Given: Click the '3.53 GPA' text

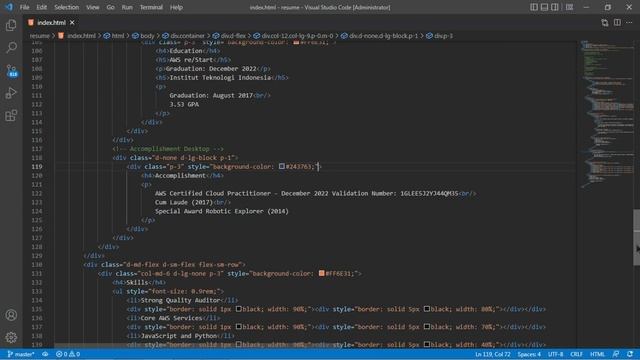Looking at the screenshot, I should [184, 104].
